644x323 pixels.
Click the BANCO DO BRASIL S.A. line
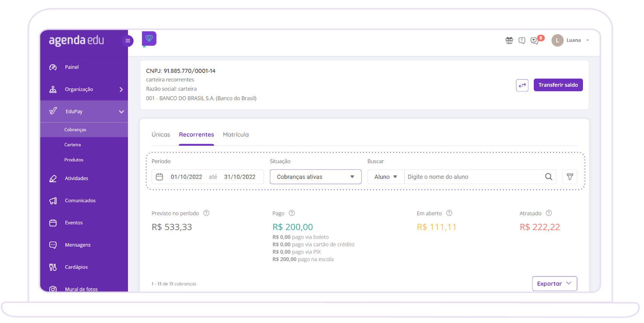coord(201,98)
